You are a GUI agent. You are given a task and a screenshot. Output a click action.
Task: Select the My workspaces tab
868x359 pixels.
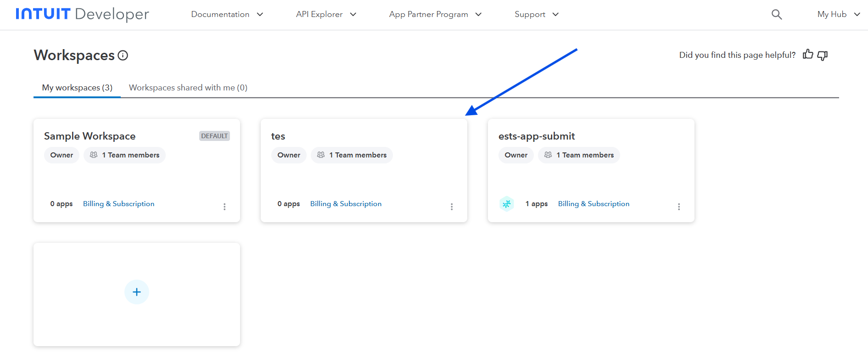(77, 88)
